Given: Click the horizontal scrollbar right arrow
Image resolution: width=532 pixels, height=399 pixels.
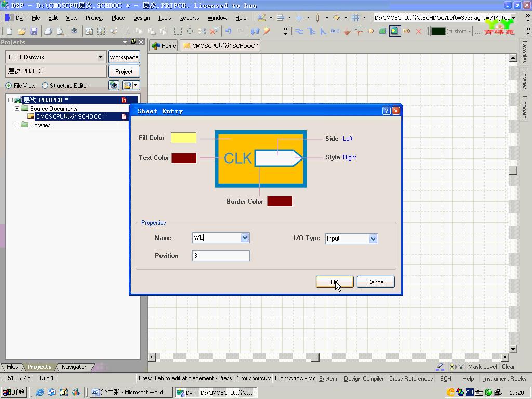Looking at the screenshot, I should pos(505,357).
